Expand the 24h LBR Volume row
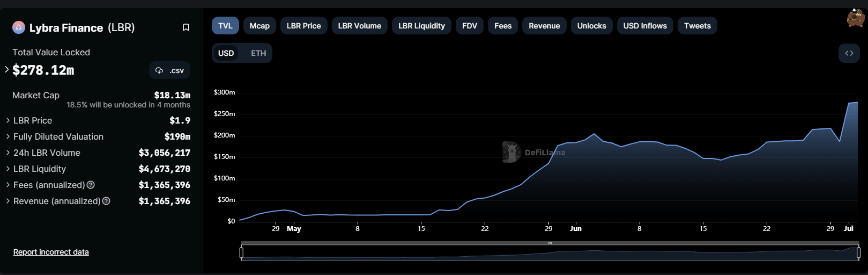This screenshot has height=275, width=868. click(x=8, y=153)
